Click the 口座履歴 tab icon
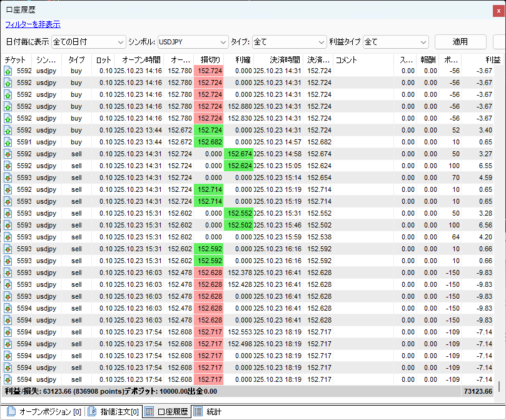 (x=149, y=411)
